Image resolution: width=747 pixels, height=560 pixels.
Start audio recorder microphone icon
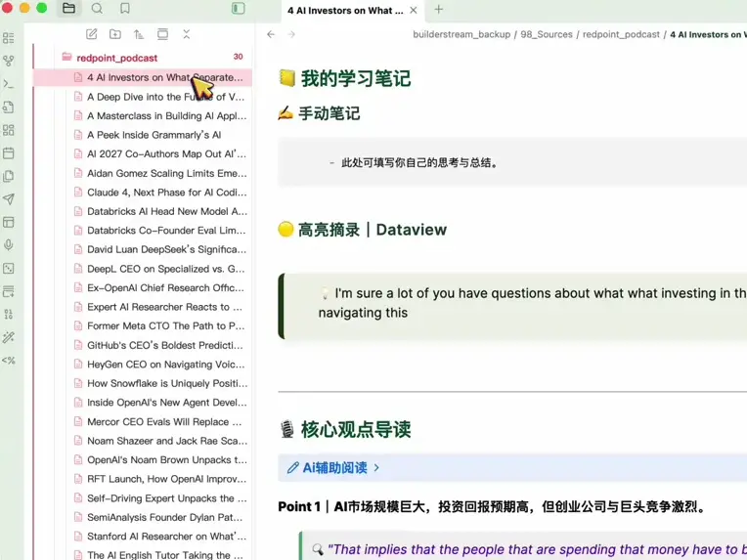click(9, 245)
